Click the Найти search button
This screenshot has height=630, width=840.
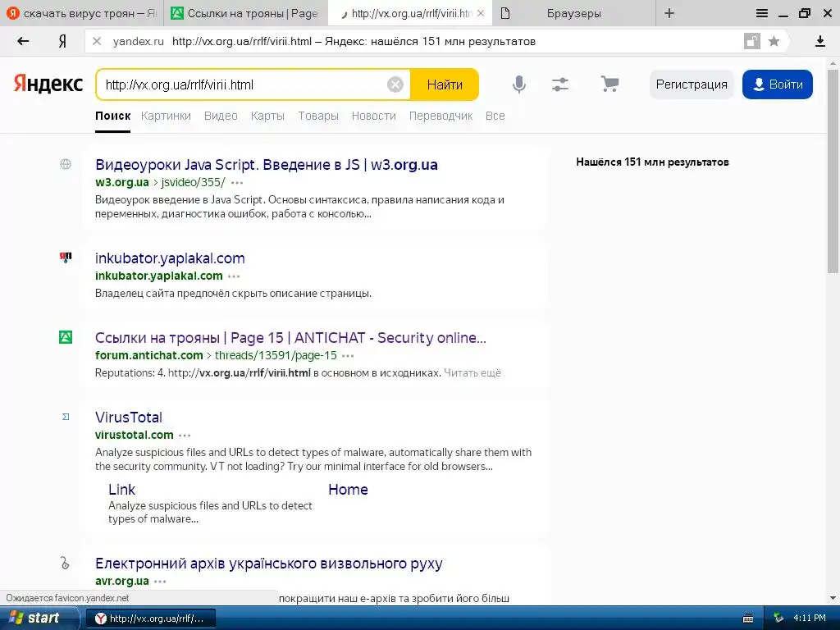[x=445, y=84]
